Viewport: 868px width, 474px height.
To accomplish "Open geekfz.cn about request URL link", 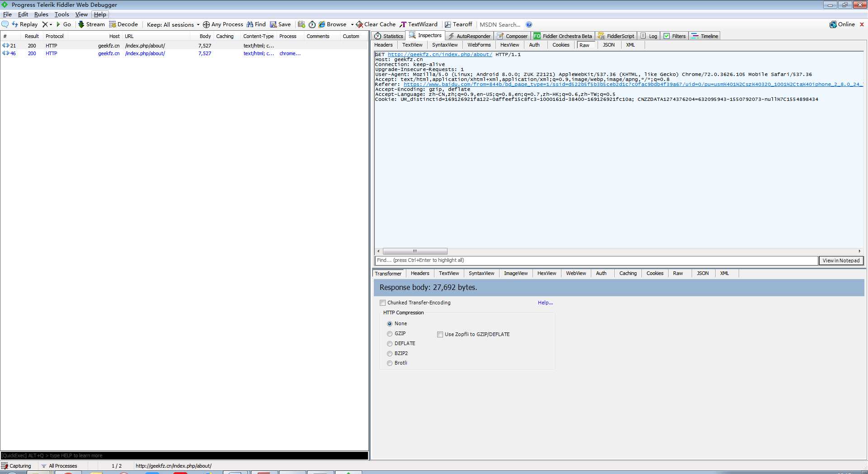I will coord(440,54).
